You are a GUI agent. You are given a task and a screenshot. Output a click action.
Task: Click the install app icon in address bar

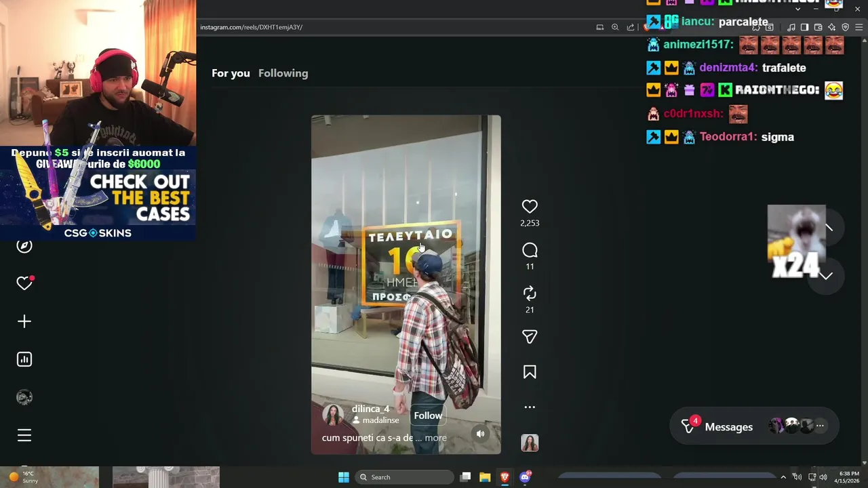pos(599,27)
